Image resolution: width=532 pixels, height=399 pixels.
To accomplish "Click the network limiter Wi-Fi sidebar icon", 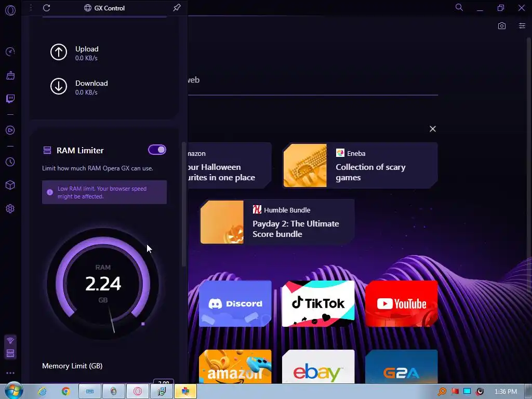I will pos(10,340).
